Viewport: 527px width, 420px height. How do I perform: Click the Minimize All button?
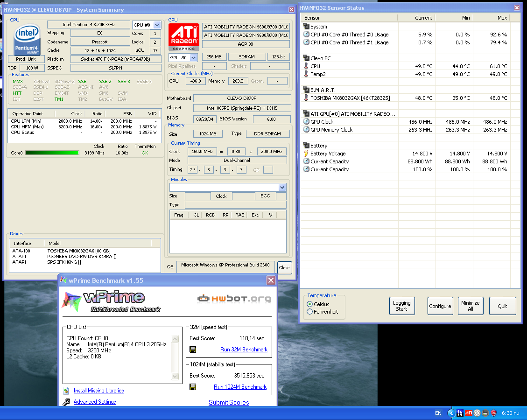(471, 306)
